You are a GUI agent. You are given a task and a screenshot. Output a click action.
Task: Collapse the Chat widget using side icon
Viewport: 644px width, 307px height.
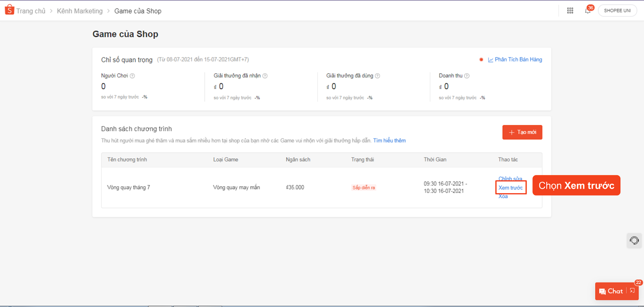click(x=632, y=291)
